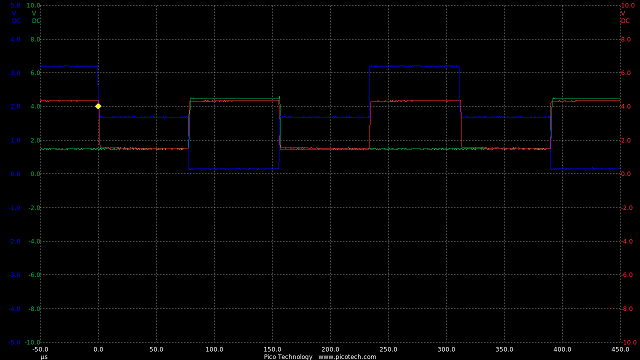The height and width of the screenshot is (360, 640).
Task: Select the green channel V DC label
Action: tap(36, 17)
